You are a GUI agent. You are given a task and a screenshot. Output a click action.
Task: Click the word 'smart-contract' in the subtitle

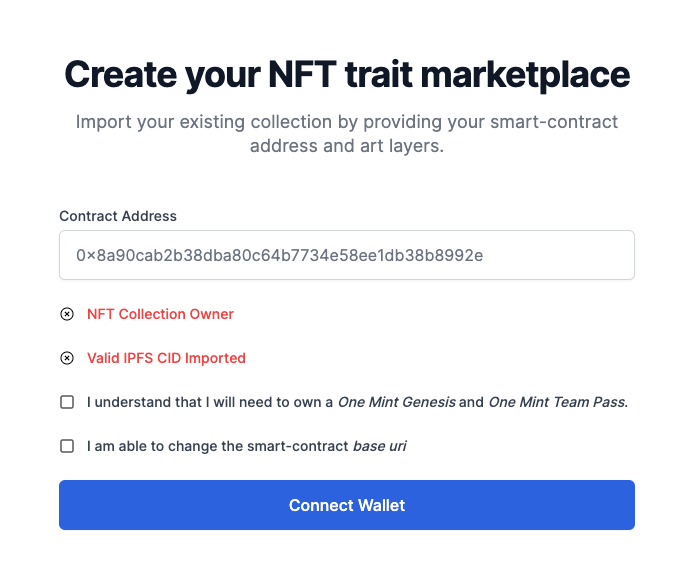point(554,122)
